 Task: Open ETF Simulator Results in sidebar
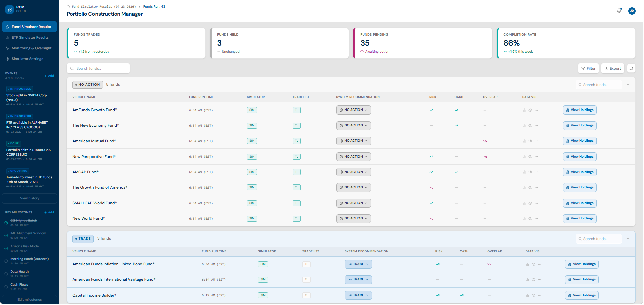point(30,37)
